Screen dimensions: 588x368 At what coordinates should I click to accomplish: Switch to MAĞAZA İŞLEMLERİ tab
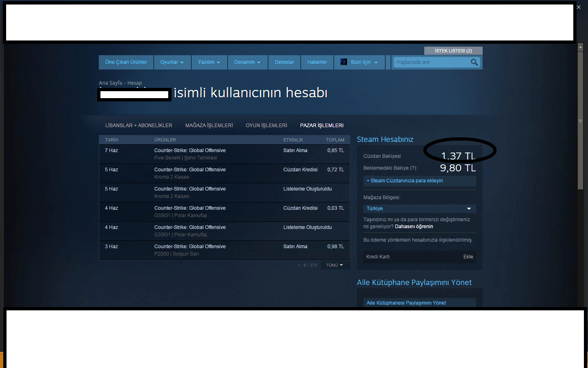pos(209,126)
